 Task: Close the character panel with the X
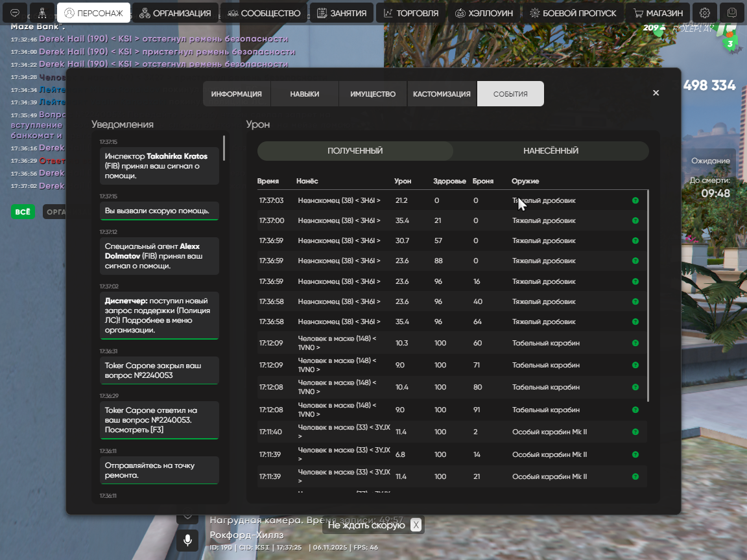[656, 93]
